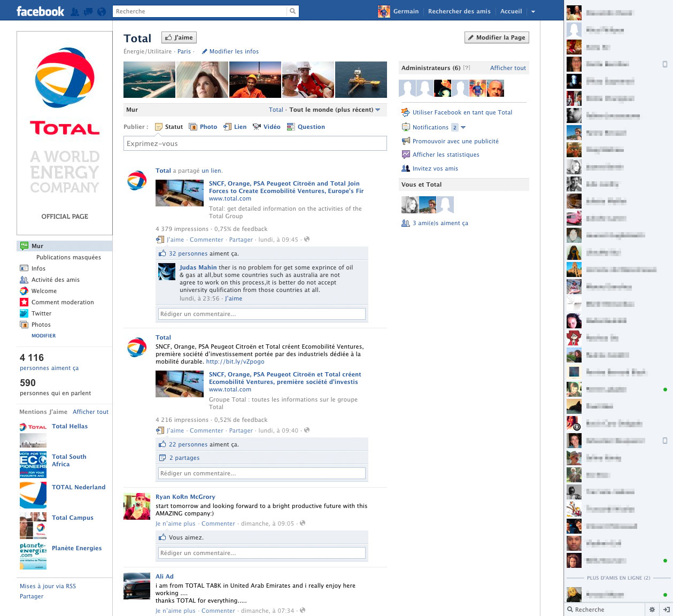
Task: Go to Accueil home page
Action: 511,11
